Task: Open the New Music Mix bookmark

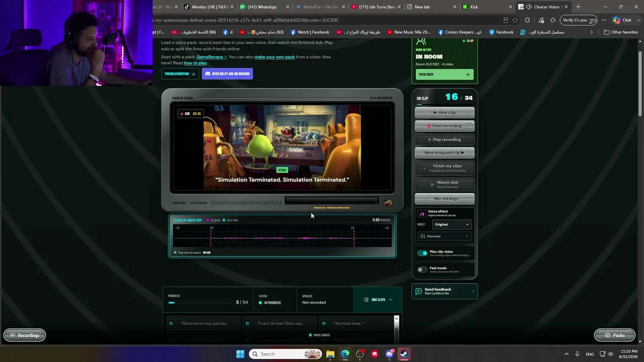Action: coord(409,32)
